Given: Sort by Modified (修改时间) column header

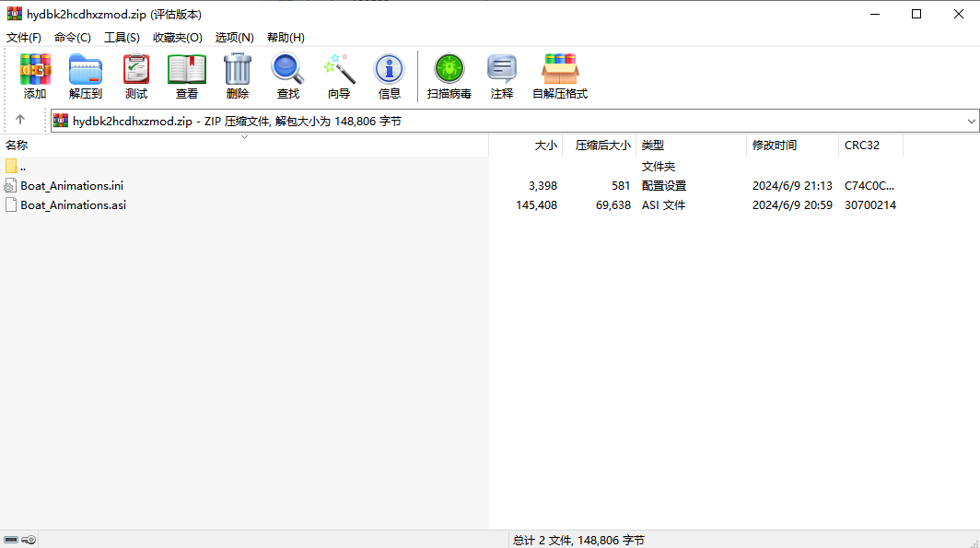Looking at the screenshot, I should [x=792, y=145].
